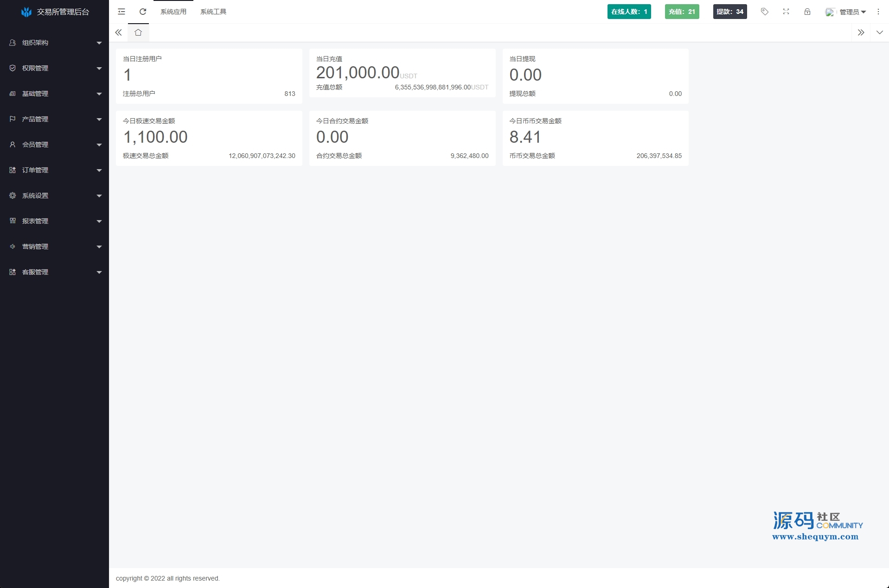Switch to the 系统工具 top menu

click(213, 12)
